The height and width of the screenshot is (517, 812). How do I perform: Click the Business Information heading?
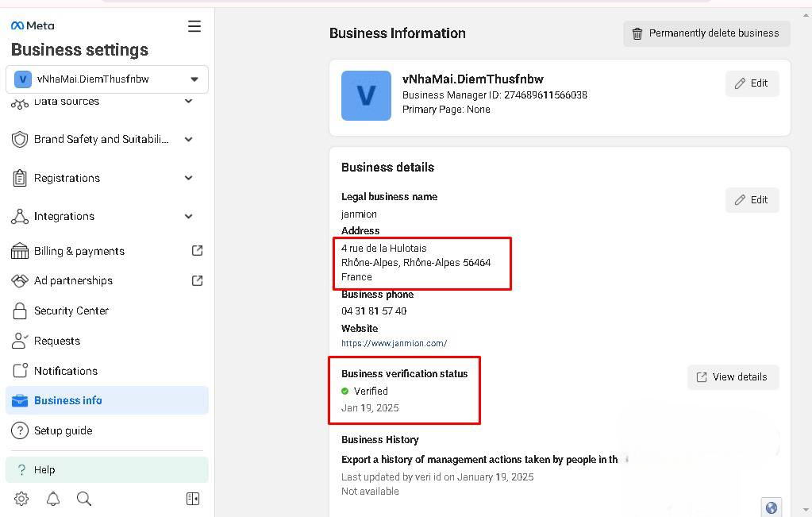(x=398, y=33)
